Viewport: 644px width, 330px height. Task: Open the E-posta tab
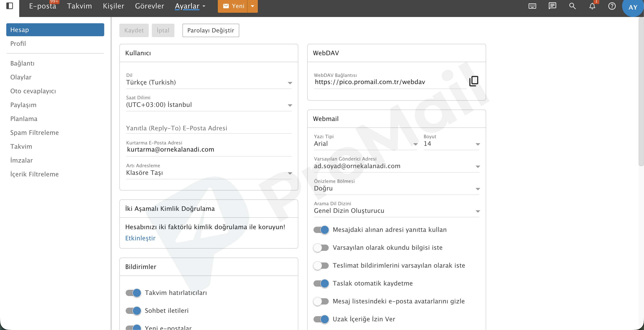(42, 6)
